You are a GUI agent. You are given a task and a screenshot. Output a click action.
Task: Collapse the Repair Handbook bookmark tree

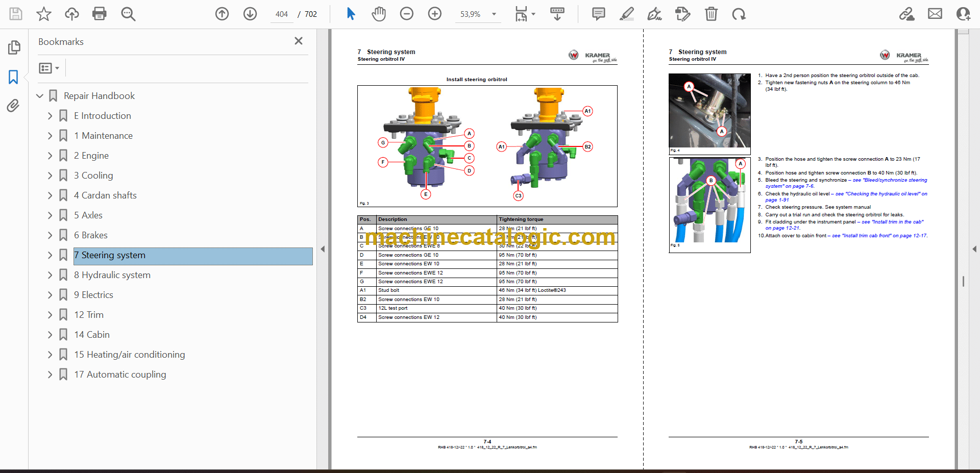pyautogui.click(x=40, y=96)
